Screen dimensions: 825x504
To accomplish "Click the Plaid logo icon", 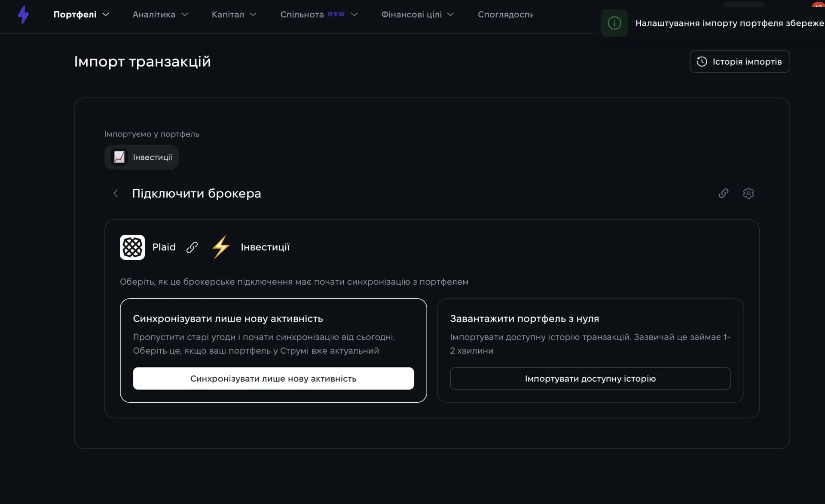I will pos(132,247).
